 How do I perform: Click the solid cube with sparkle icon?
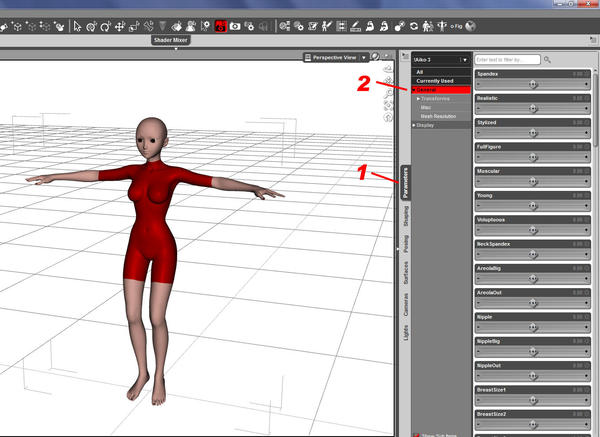click(17, 26)
